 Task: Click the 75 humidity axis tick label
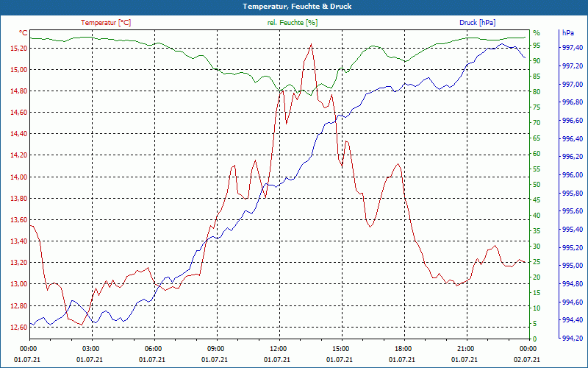(537, 107)
